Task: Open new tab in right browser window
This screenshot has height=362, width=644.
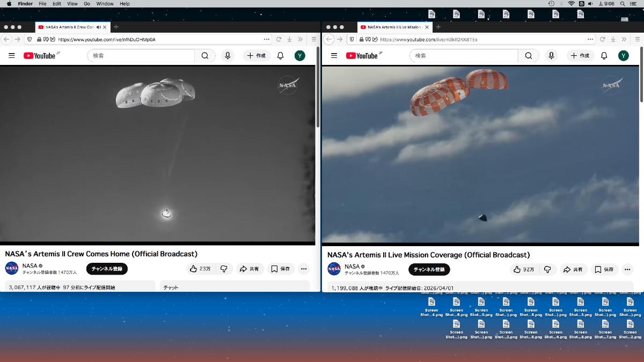Action: pos(438,27)
